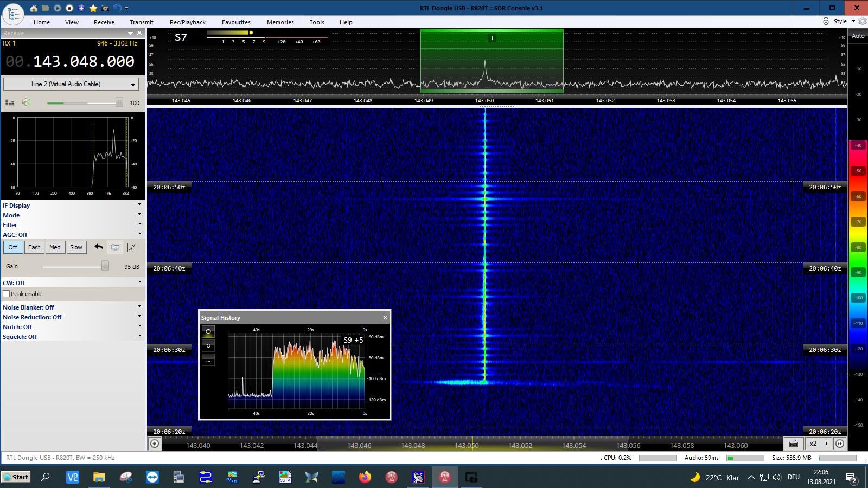Screen dimensions: 868x488
Task: Expand the Noise Blanker: Off section
Action: tap(73, 307)
